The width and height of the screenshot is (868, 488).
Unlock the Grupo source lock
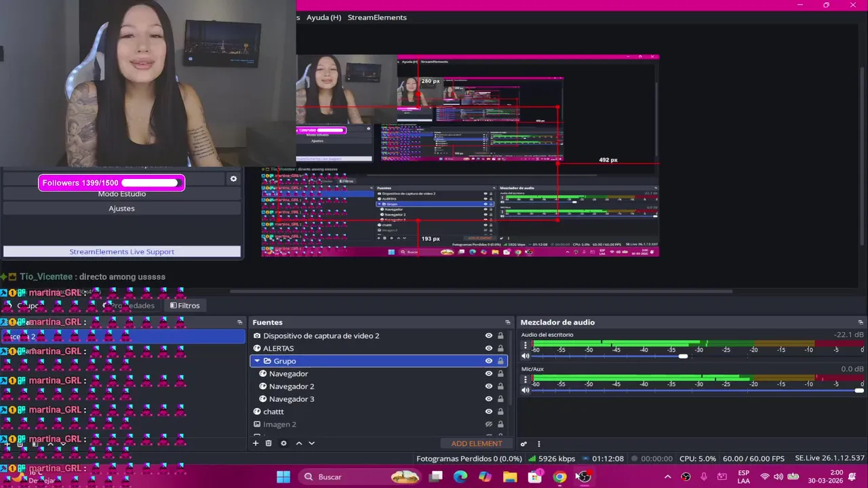tap(500, 361)
